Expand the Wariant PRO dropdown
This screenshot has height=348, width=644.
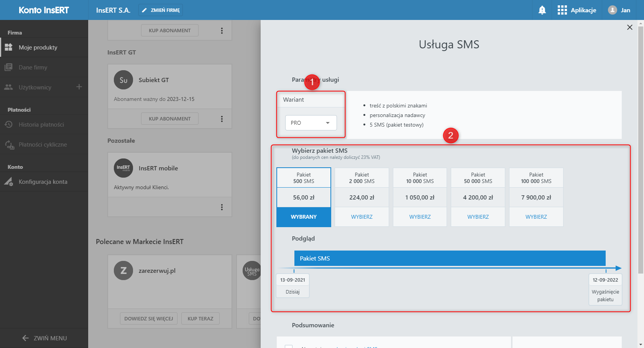tap(311, 123)
